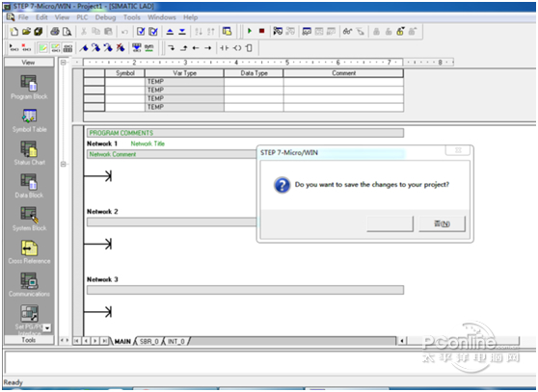The width and height of the screenshot is (538, 392).
Task: Click the PROGRAM COMMENTS field
Action: (x=245, y=133)
